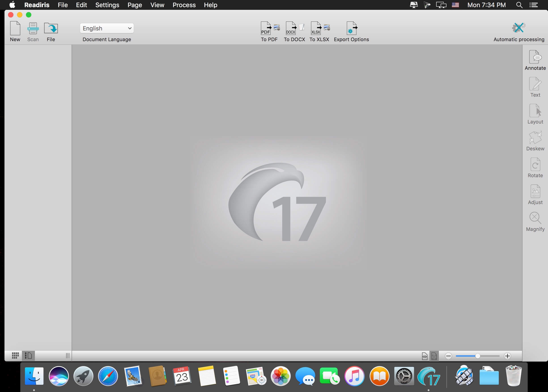Screen dimensions: 548x392
Task: Click the sidebar resize grip handle
Action: (x=68, y=356)
